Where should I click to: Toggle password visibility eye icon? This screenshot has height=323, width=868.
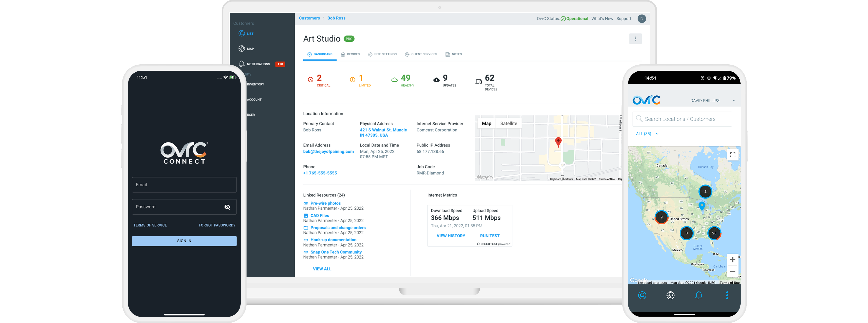[x=227, y=207]
